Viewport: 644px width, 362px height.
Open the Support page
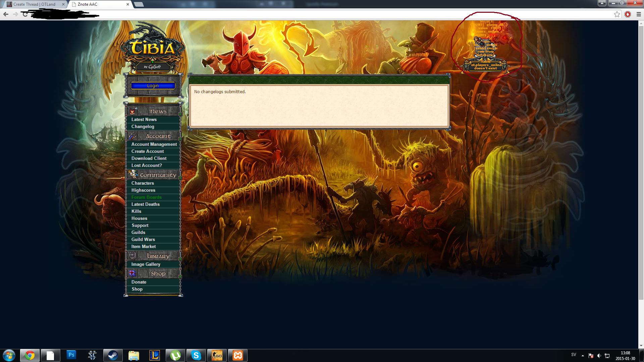140,225
